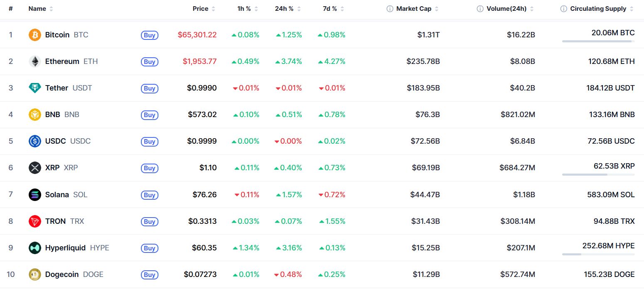
Task: Click the Buy button for Bitcoin
Action: 150,35
